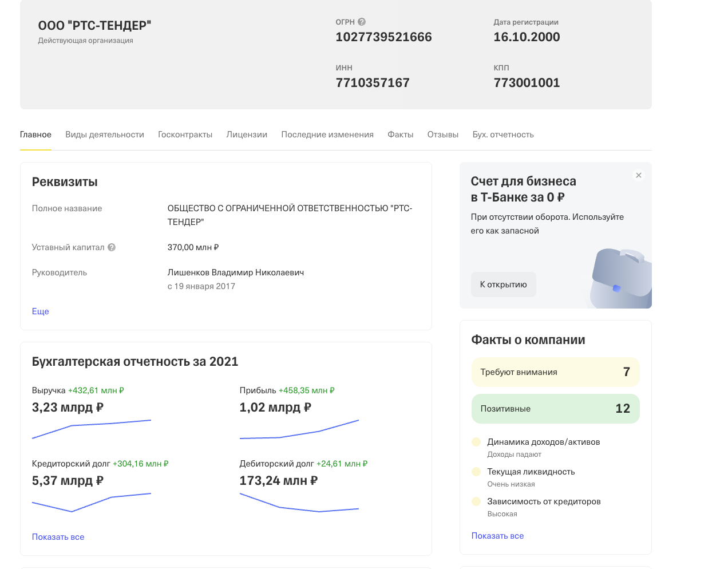The width and height of the screenshot is (728, 569).
Task: Open the Выручка trend chart
Action: pyautogui.click(x=92, y=429)
